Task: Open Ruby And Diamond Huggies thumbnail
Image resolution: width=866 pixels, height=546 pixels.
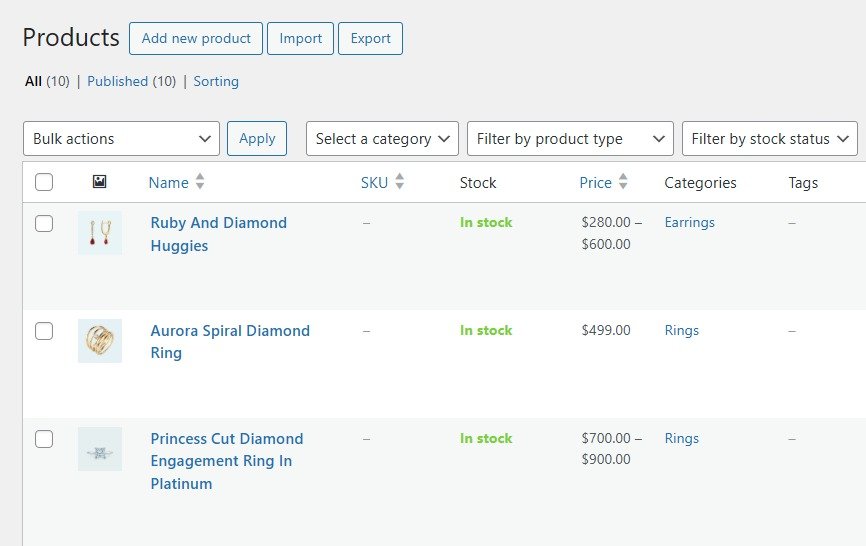Action: coord(100,233)
